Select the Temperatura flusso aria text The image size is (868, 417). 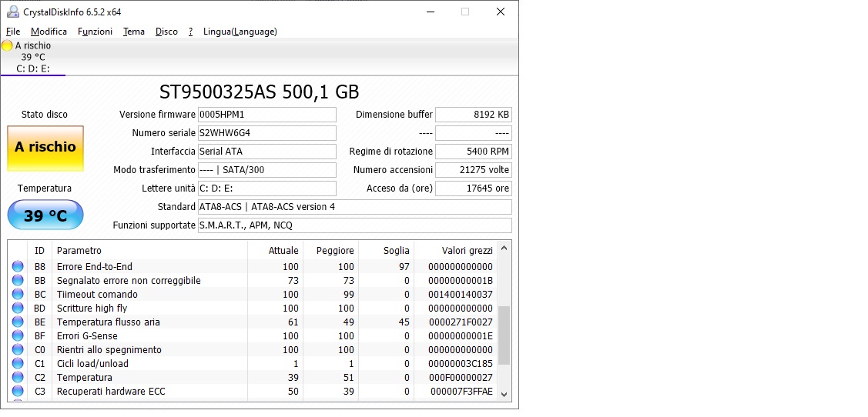pyautogui.click(x=109, y=322)
